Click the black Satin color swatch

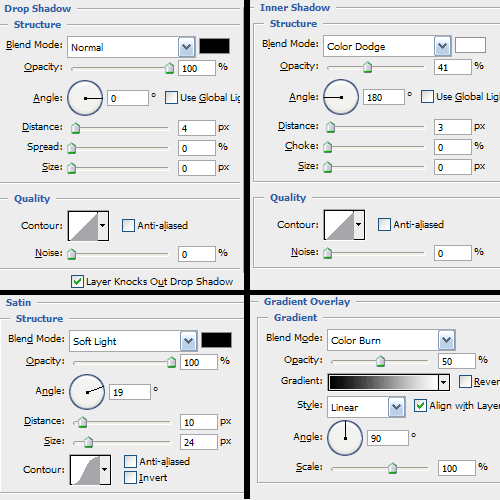[x=216, y=340]
